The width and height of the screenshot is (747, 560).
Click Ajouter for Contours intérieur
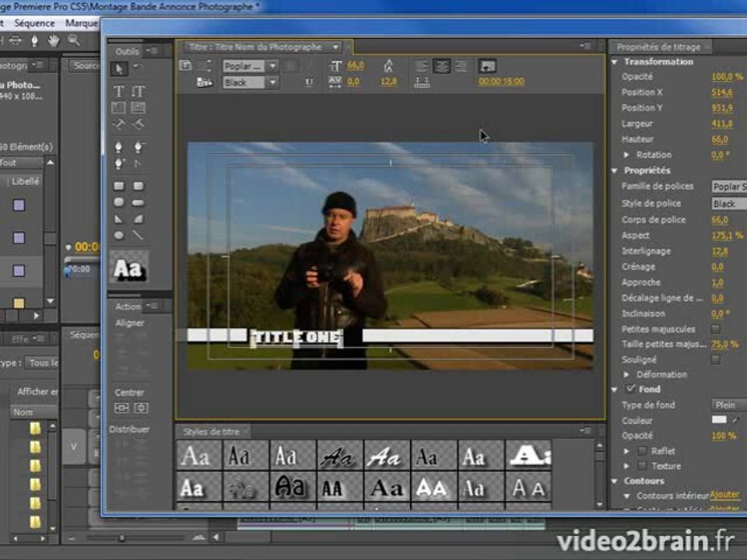724,495
